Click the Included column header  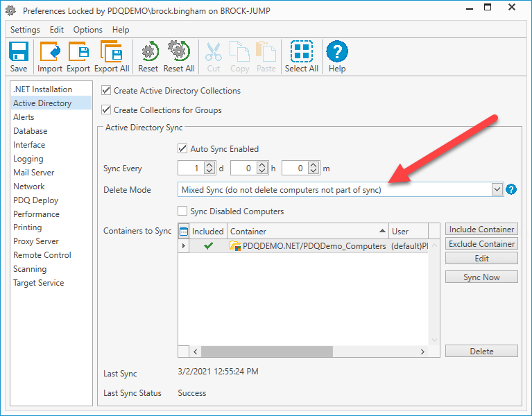208,231
